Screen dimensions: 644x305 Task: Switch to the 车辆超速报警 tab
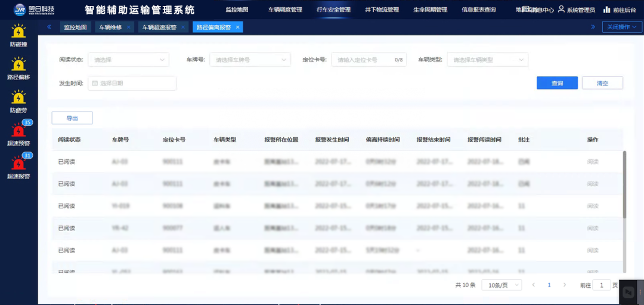[x=159, y=27]
